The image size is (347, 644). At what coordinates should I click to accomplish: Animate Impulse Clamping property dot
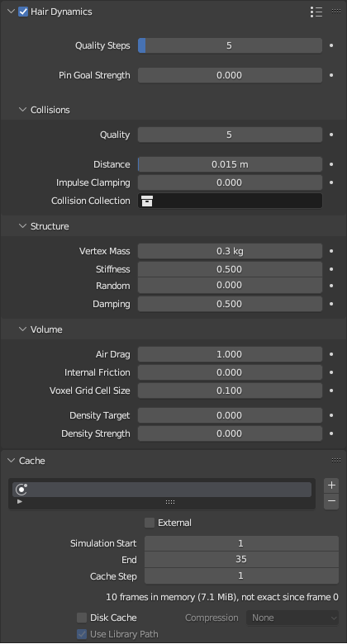click(x=331, y=182)
